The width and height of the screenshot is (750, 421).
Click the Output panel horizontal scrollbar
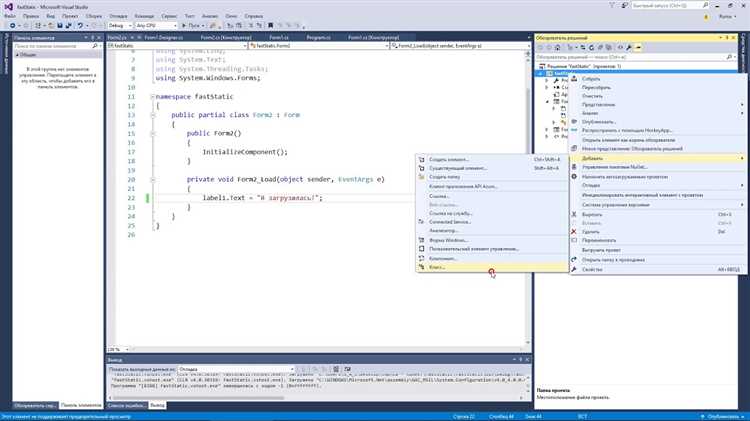click(316, 398)
